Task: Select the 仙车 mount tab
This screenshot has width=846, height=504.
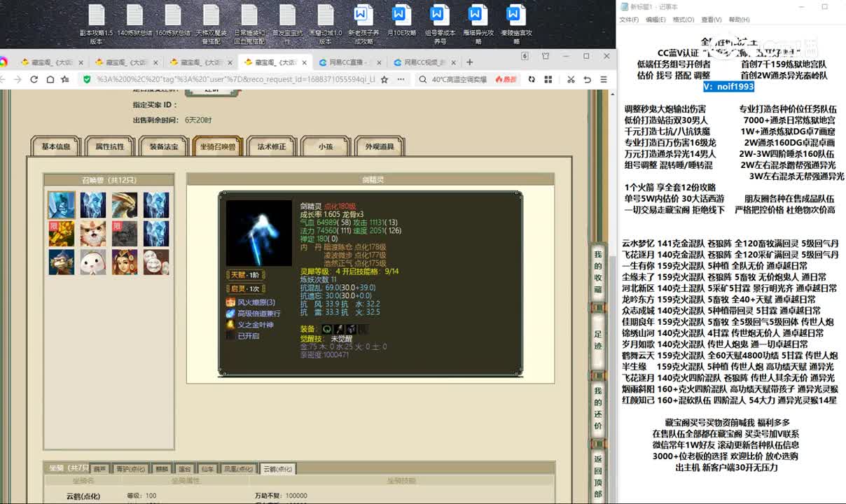Action: [207, 469]
